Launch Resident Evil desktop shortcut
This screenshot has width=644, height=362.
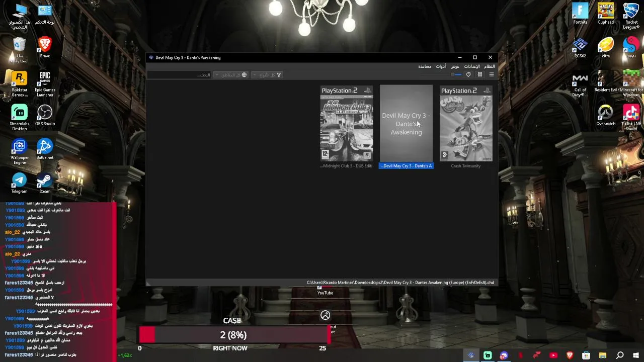(606, 81)
